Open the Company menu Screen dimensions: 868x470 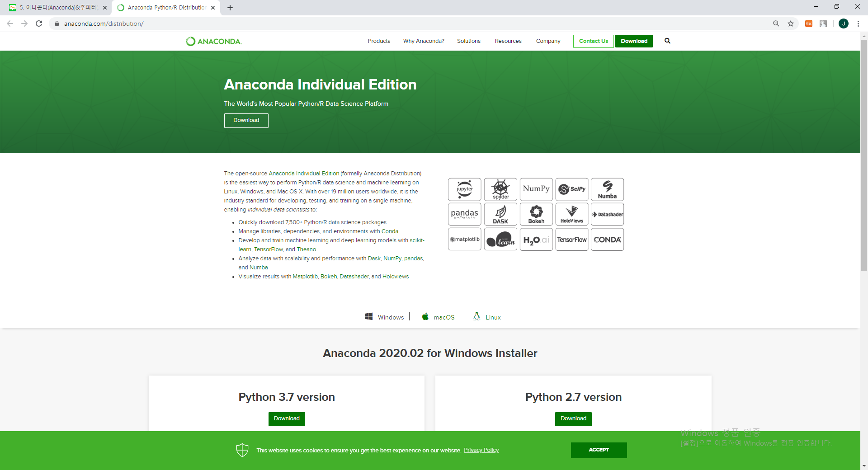pyautogui.click(x=548, y=41)
